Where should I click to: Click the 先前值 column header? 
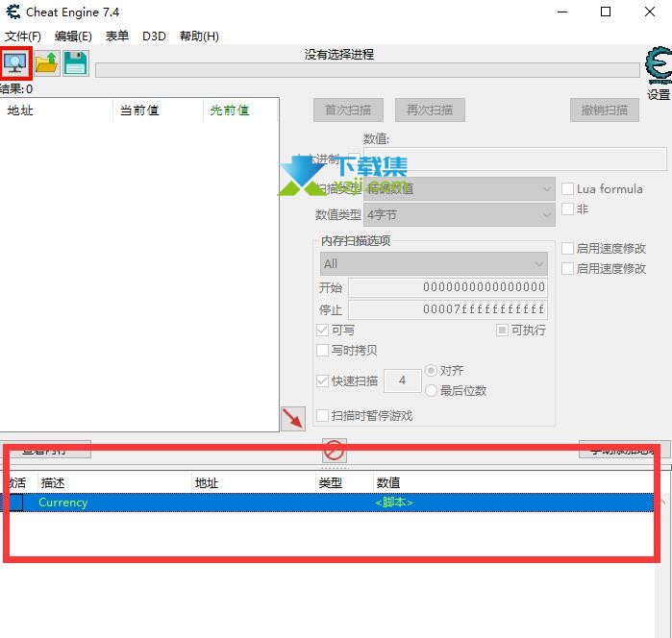click(241, 110)
